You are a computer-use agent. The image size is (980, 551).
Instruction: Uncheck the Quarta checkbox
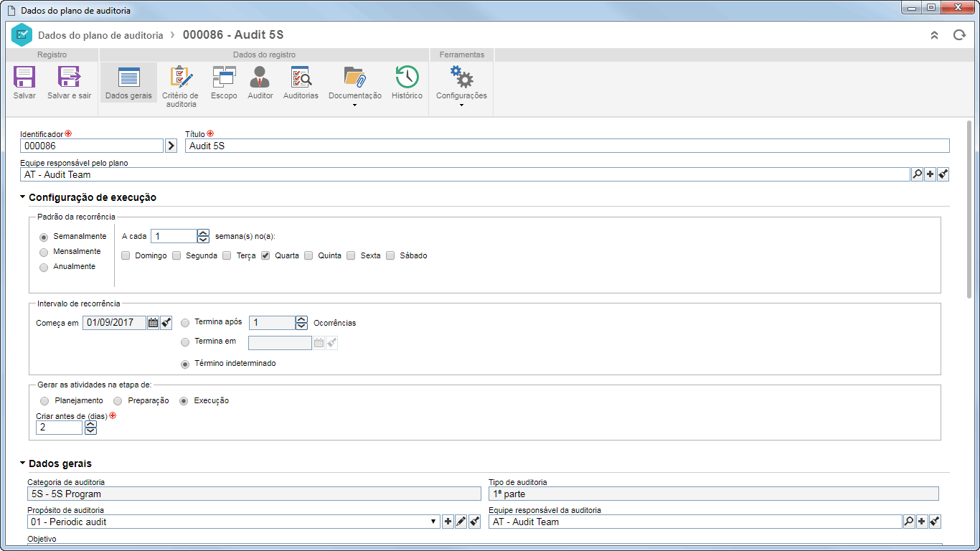click(265, 255)
